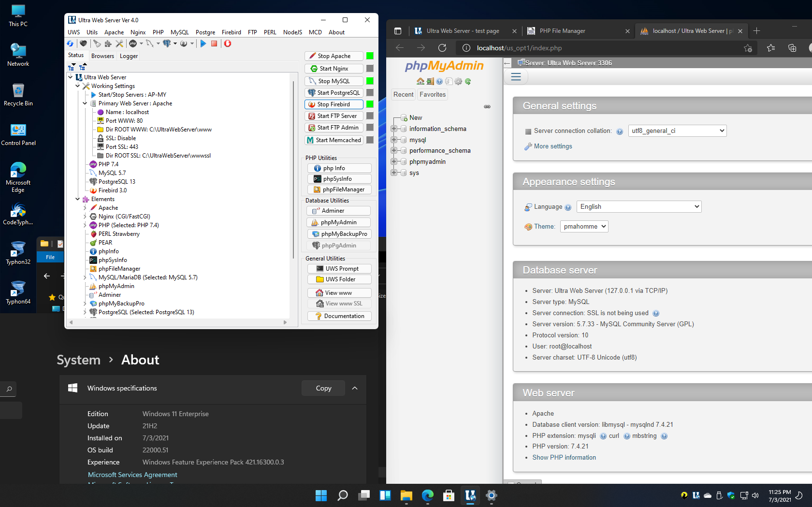Open the File Explorer taskbar icon
Viewport: 812px width, 507px height.
[x=406, y=495]
